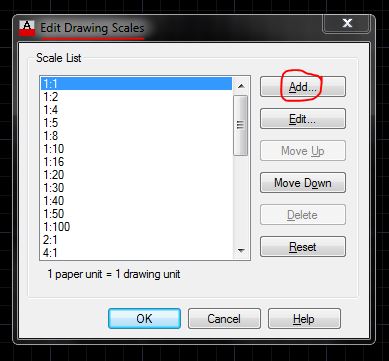
Task: Click the scale list scrollbar thumb
Action: [241, 125]
